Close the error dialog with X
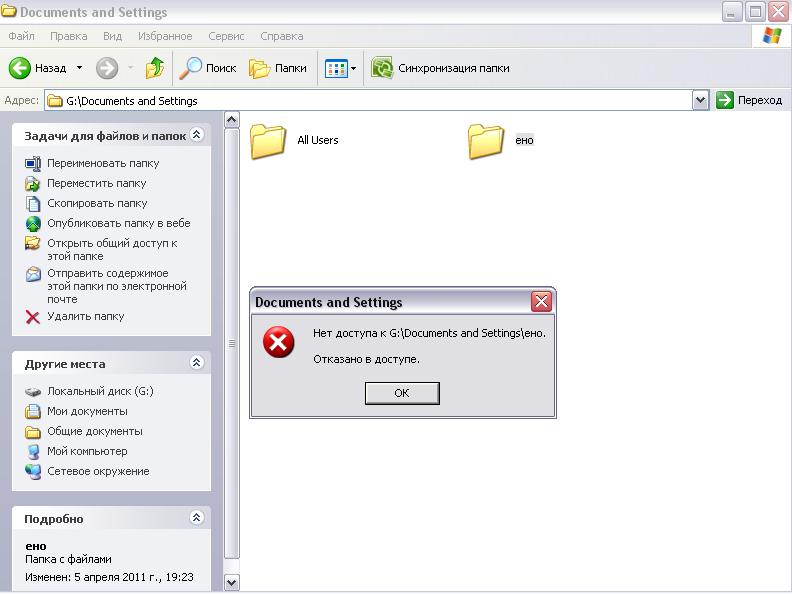Image resolution: width=792 pixels, height=594 pixels. click(541, 302)
